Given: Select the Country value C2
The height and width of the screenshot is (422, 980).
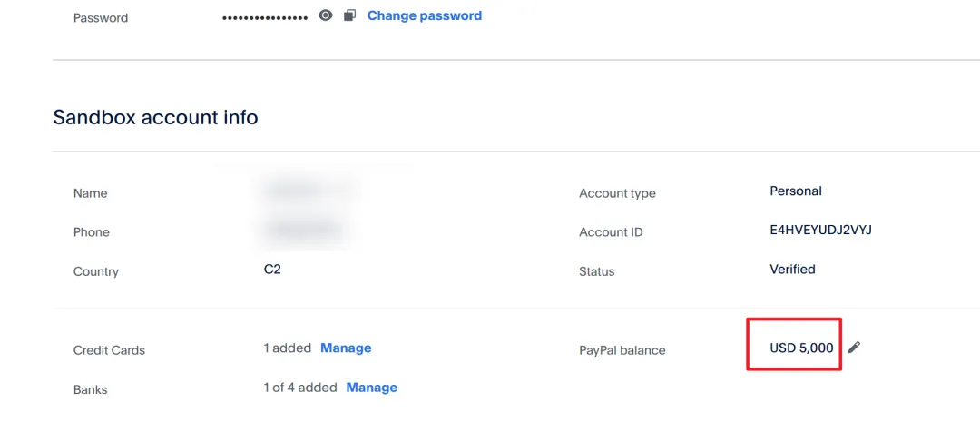Looking at the screenshot, I should tap(272, 270).
